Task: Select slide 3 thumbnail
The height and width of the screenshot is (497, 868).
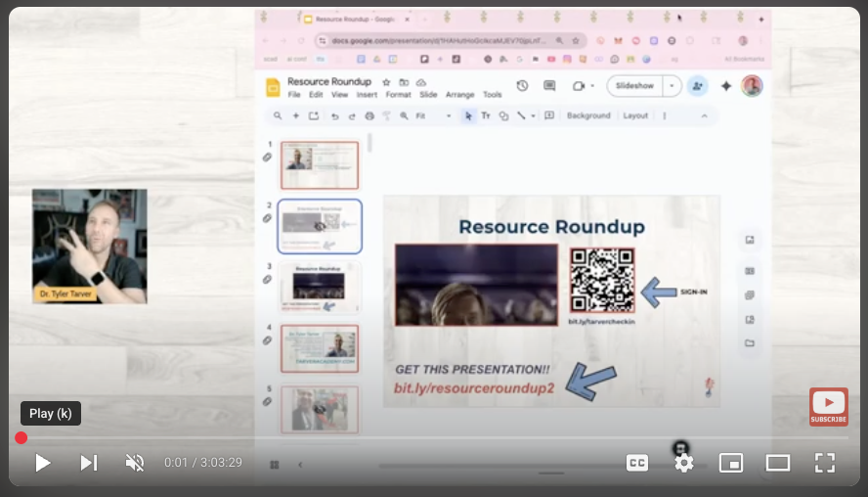Action: click(x=320, y=288)
